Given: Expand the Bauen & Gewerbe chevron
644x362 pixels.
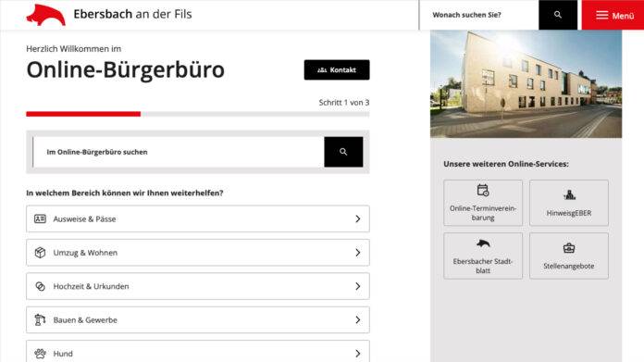Looking at the screenshot, I should click(358, 320).
